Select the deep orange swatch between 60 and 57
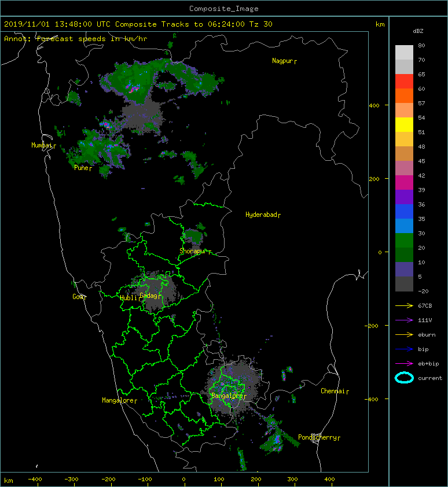This screenshot has width=448, height=487. [x=404, y=96]
